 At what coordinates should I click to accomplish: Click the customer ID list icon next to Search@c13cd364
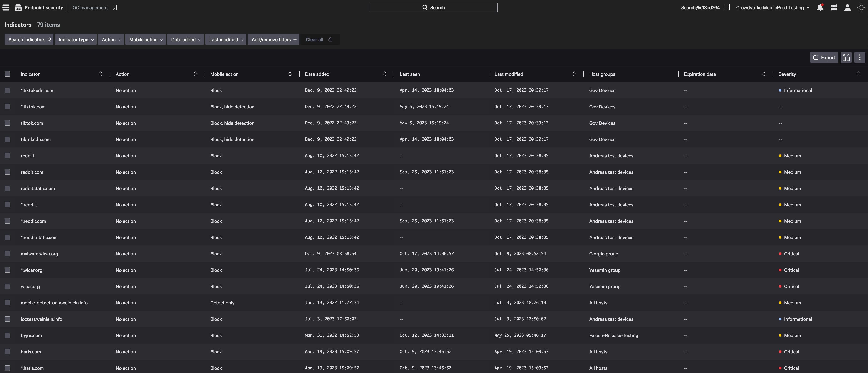(x=727, y=7)
